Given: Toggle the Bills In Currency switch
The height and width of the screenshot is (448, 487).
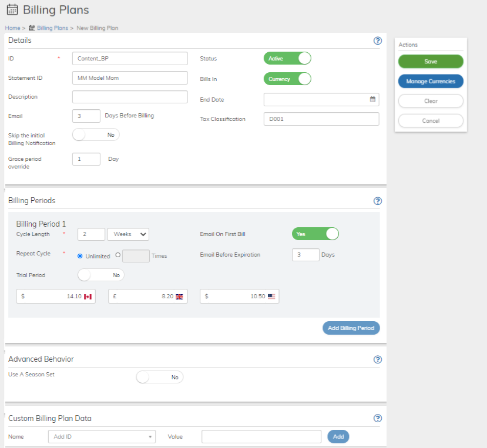Looking at the screenshot, I should (287, 79).
